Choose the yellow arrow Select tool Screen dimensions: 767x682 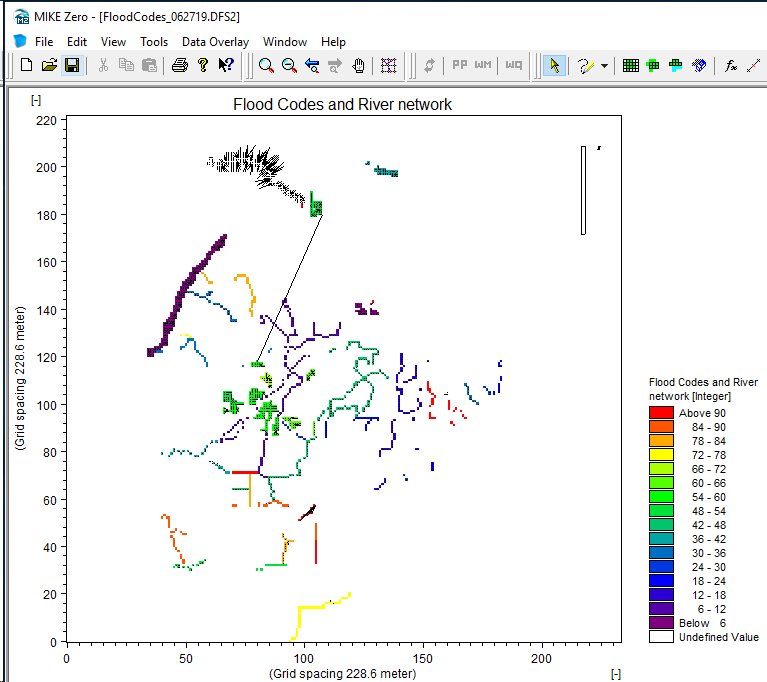point(554,65)
